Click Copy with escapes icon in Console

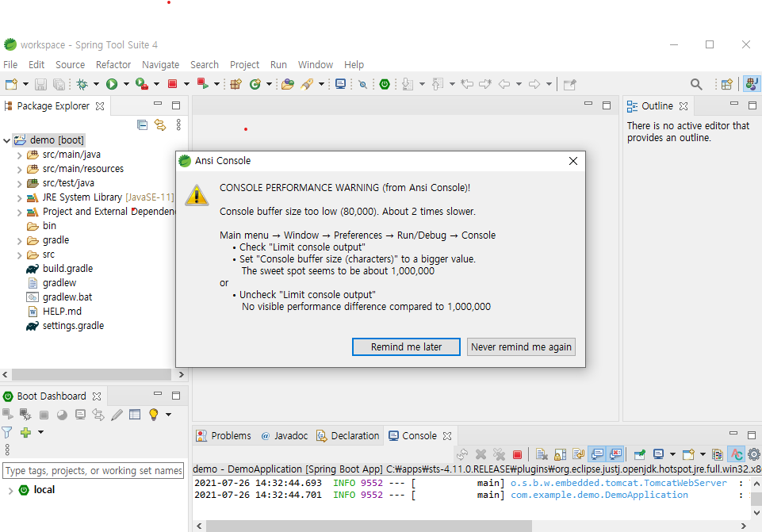(x=718, y=454)
